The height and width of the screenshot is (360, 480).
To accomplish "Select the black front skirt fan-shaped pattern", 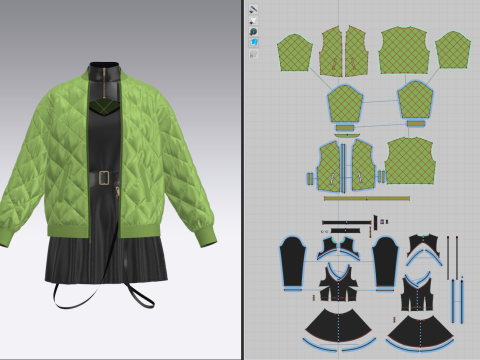I will 338,327.
